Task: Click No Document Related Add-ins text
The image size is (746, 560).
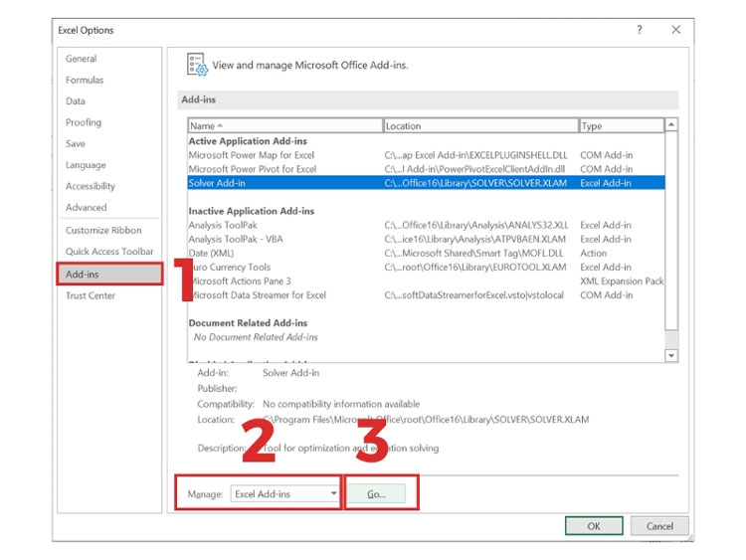Action: click(x=256, y=337)
